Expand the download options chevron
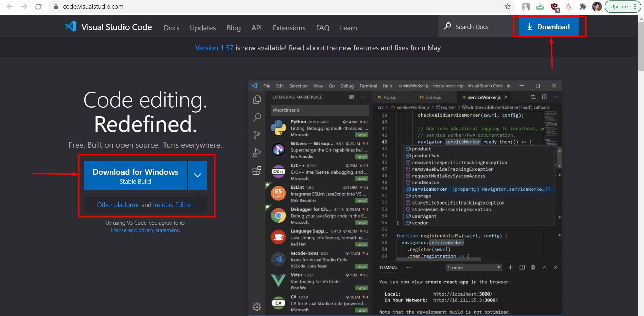This screenshot has height=316, width=644. click(197, 175)
